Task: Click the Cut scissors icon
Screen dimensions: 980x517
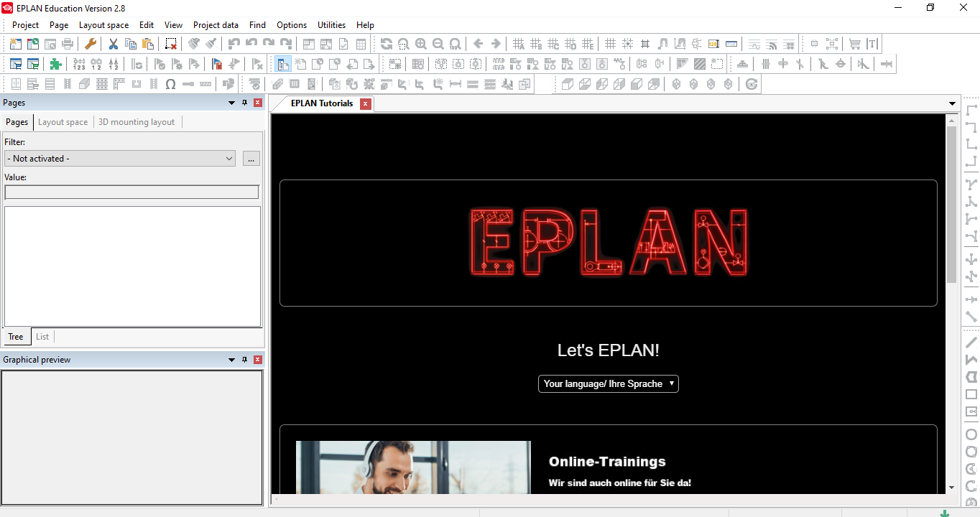Action: 113,44
